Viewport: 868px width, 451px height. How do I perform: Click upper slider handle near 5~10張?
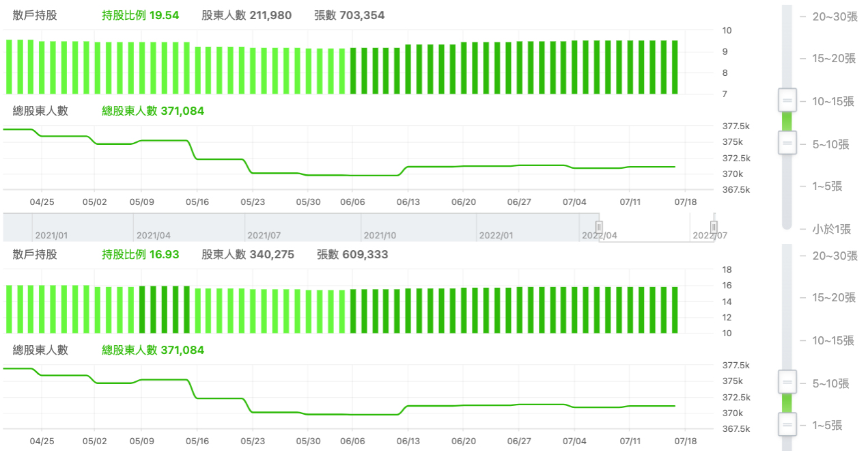[787, 143]
